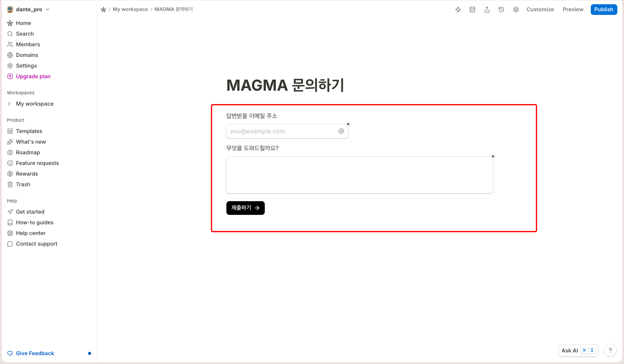This screenshot has width=624, height=364.
Task: Click the Members people icon
Action: (x=10, y=44)
